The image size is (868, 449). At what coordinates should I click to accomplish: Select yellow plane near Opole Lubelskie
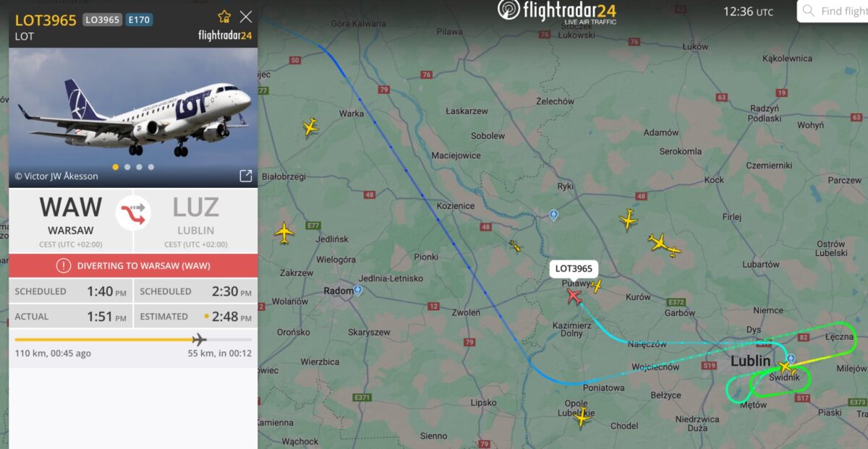582,417
